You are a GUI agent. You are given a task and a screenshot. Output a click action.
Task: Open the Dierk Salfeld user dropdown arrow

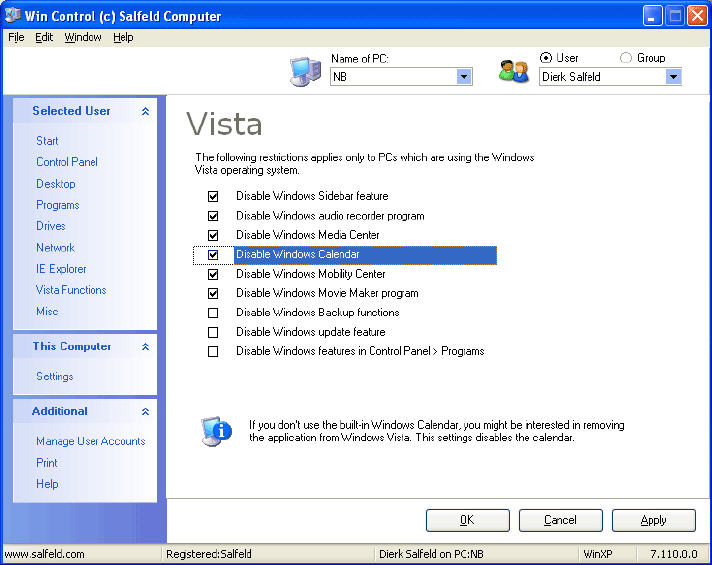point(673,77)
